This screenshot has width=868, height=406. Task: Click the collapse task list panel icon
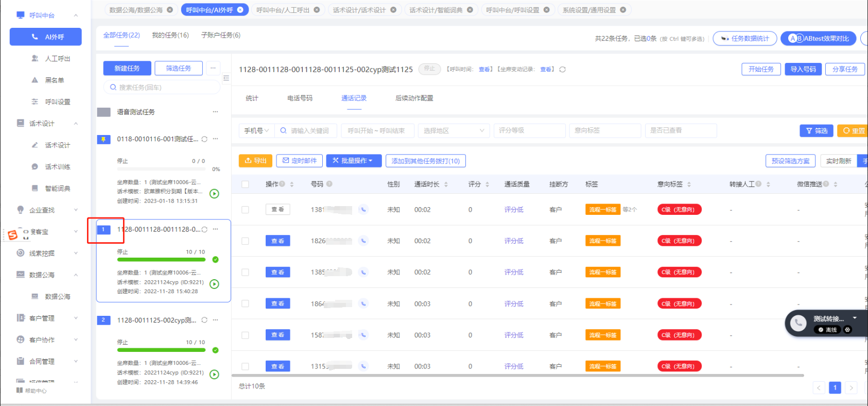pyautogui.click(x=226, y=78)
